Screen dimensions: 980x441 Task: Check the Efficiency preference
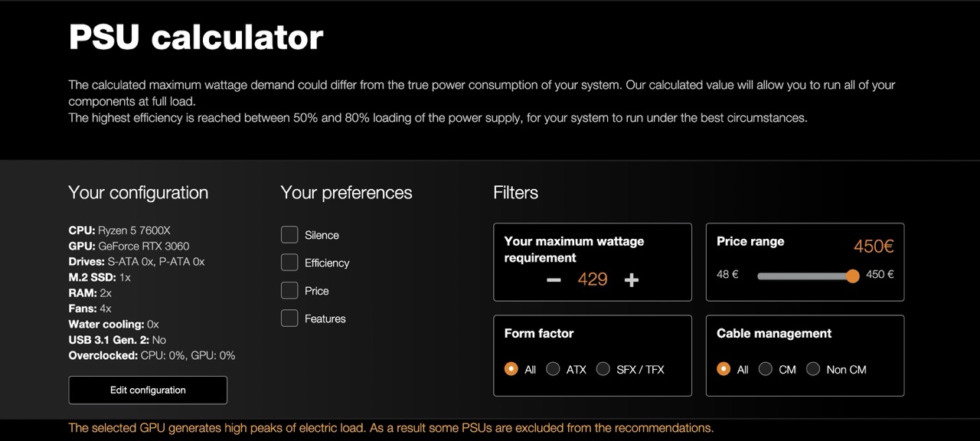pyautogui.click(x=289, y=263)
